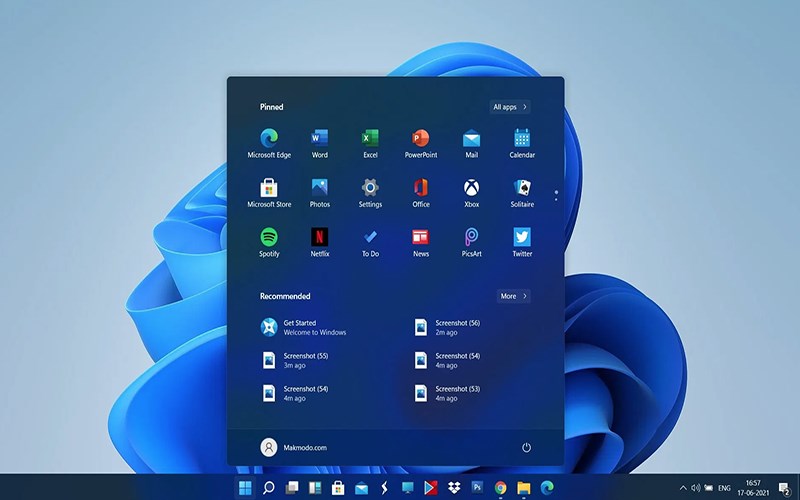Open the recommended file Screenshot (55)
Image resolution: width=800 pixels, height=500 pixels.
[x=295, y=360]
